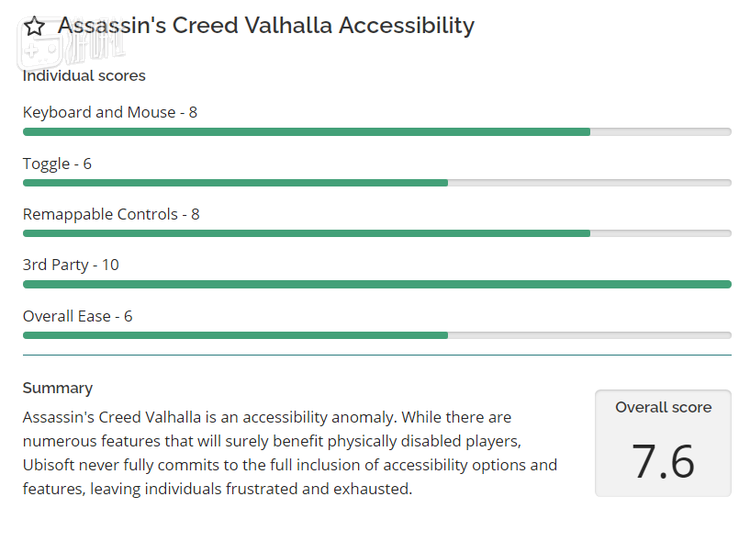Click the unfilled end of the Toggle bar

point(590,183)
